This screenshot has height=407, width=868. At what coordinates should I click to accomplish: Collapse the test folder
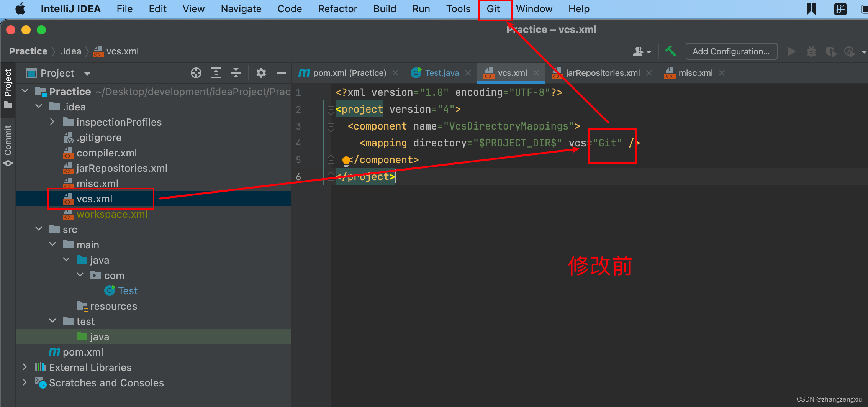pyautogui.click(x=52, y=321)
